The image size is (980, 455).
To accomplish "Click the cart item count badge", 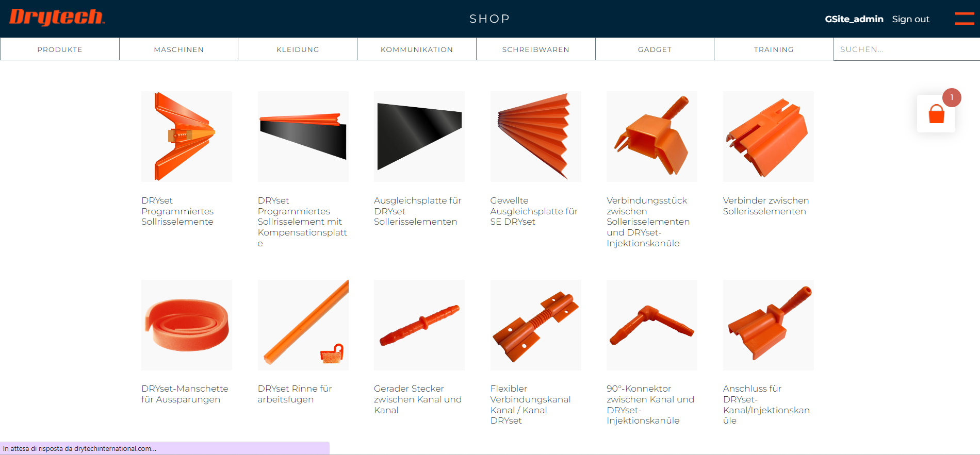I will (952, 97).
